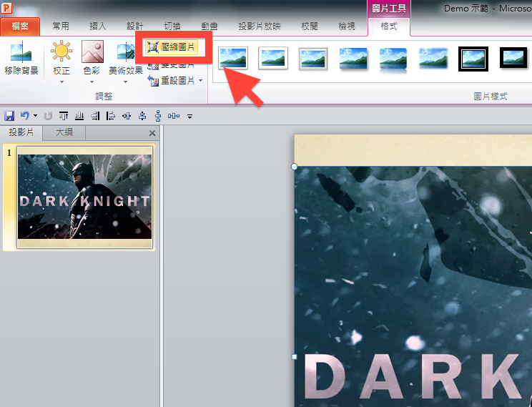
Task: Apply the second white-bordered picture style
Action: tap(273, 59)
